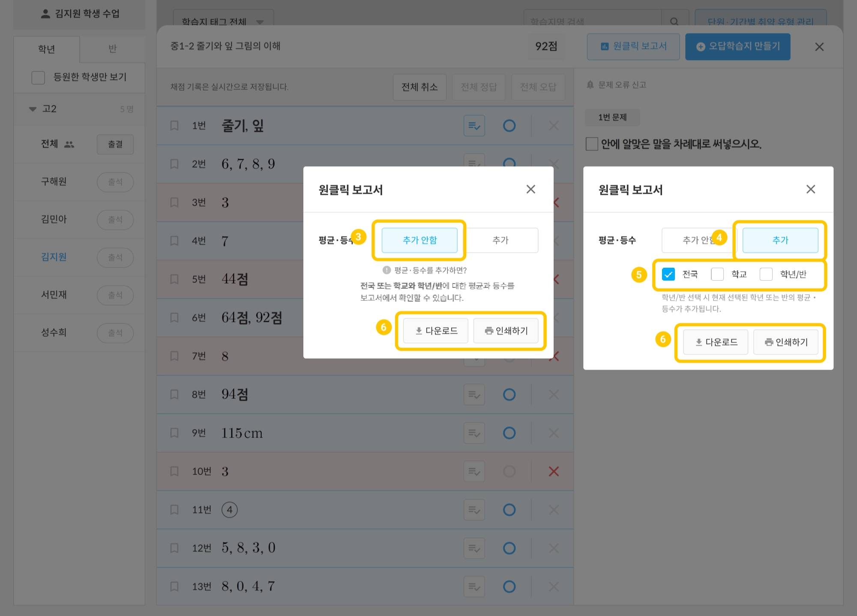
Task: Mark question 9번 correct with the circle icon
Action: click(509, 433)
